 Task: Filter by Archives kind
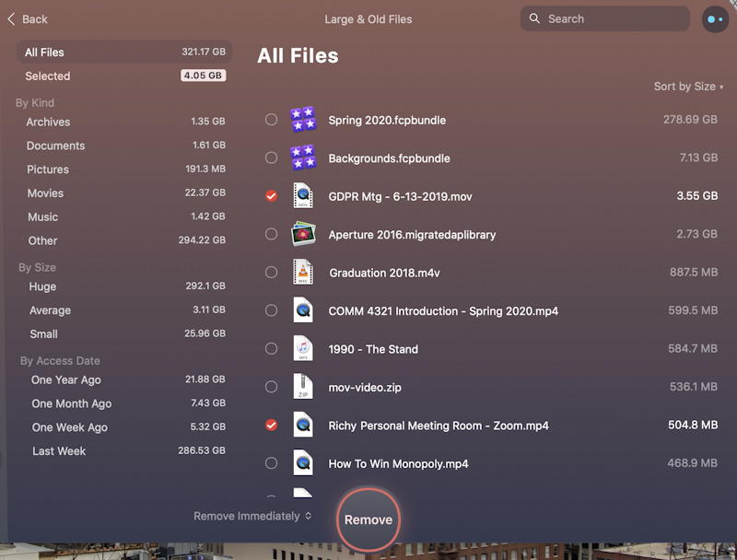(124, 122)
